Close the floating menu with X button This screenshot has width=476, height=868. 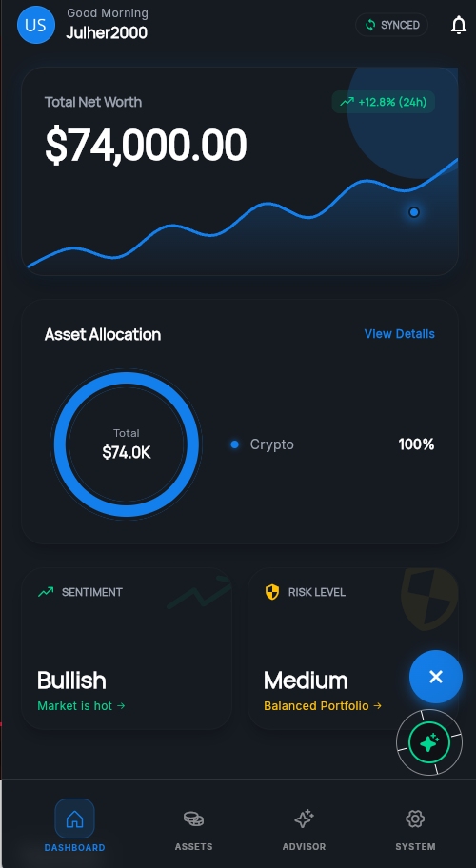tap(436, 677)
